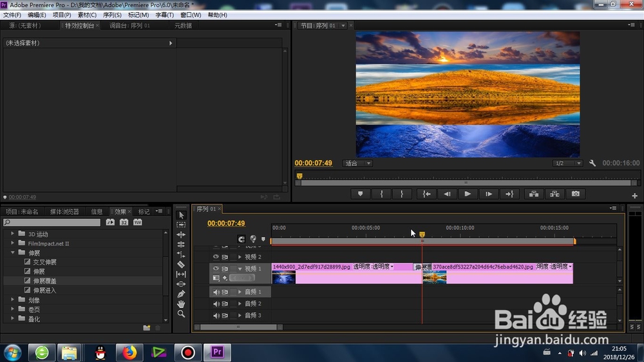
Task: Open the 序列(S) menu
Action: pos(112,15)
